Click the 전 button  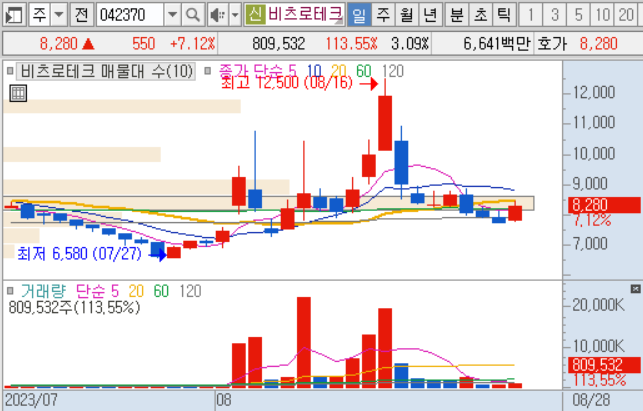82,15
